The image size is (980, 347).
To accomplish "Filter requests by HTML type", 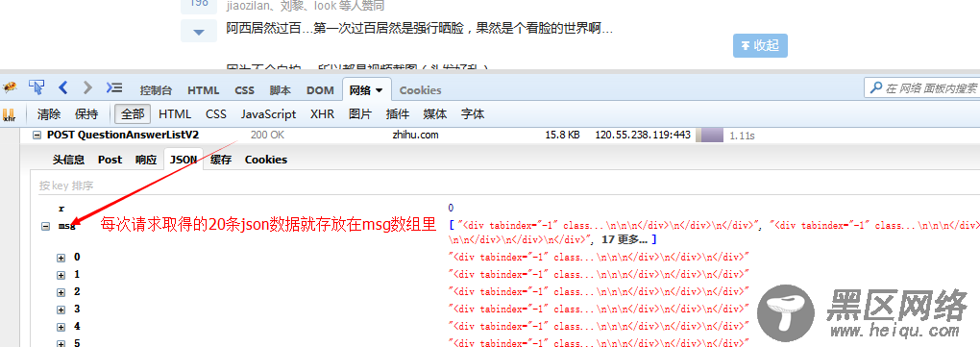I will [x=175, y=113].
